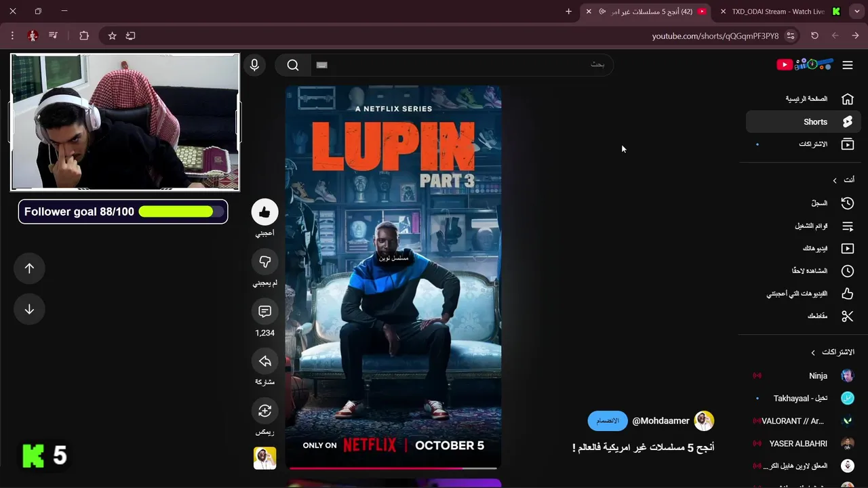Go to the next short with down arrow
868x488 pixels.
tap(29, 310)
